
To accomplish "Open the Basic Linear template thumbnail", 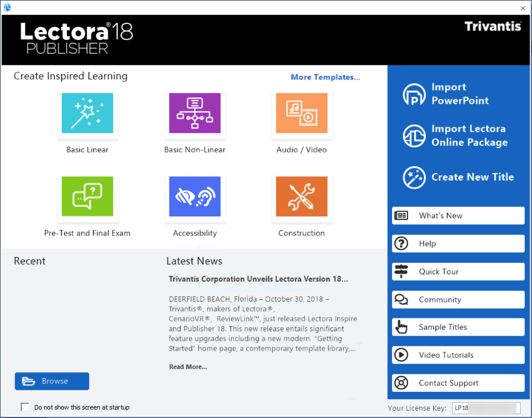I will click(88, 113).
